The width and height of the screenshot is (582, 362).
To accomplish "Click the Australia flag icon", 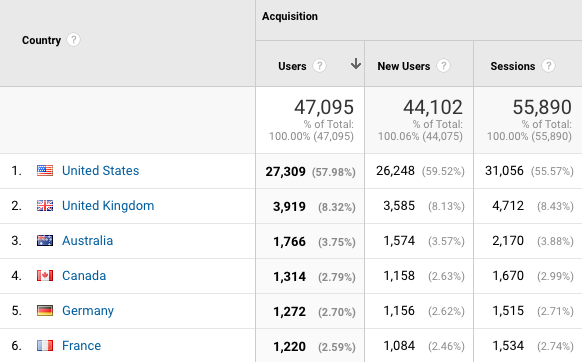I will click(45, 241).
